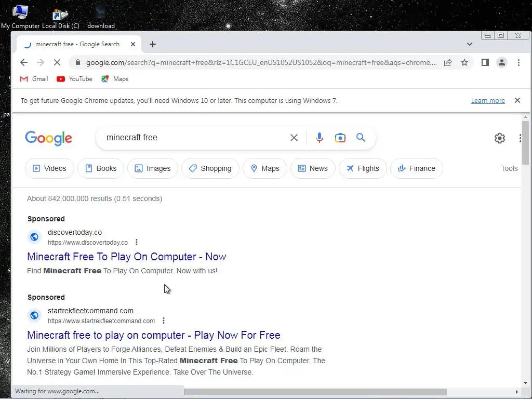Go to Google homepage via logo

(x=48, y=138)
